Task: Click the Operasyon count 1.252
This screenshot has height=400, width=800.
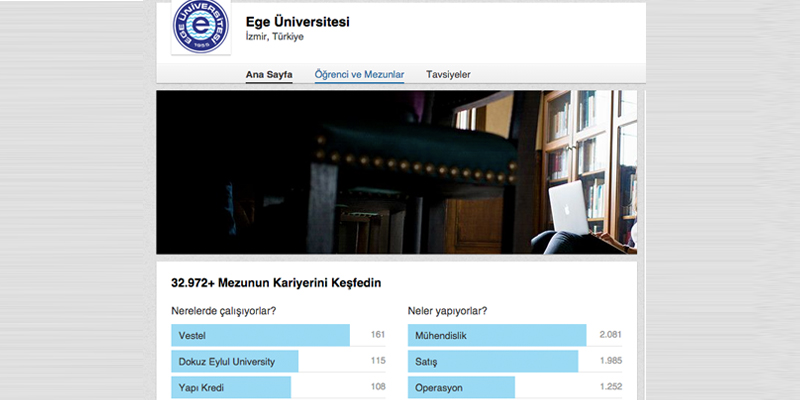Action: [611, 387]
